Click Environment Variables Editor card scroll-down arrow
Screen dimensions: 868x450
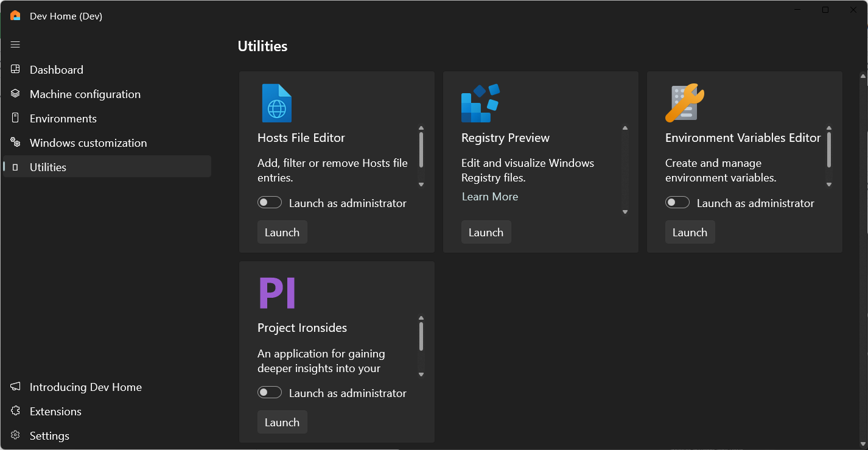point(829,184)
